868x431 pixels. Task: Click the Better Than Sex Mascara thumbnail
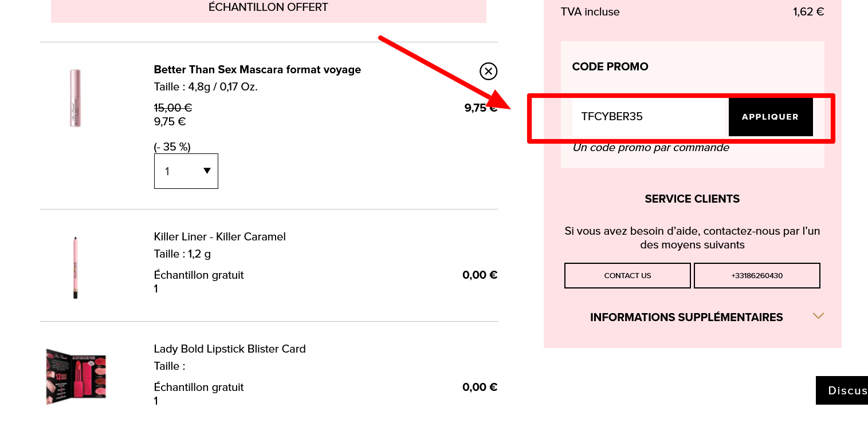click(75, 97)
